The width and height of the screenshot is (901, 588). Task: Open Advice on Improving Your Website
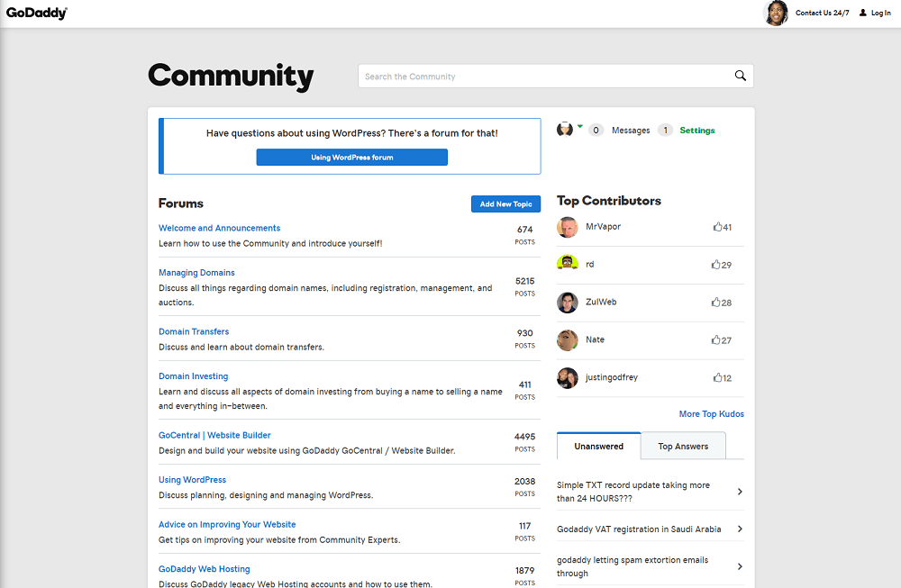point(227,524)
